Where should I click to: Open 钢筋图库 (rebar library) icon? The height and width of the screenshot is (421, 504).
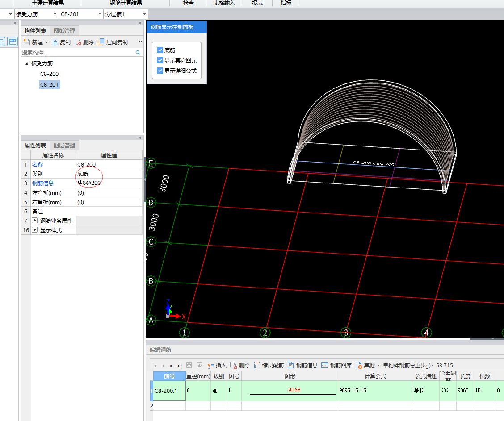[325, 365]
